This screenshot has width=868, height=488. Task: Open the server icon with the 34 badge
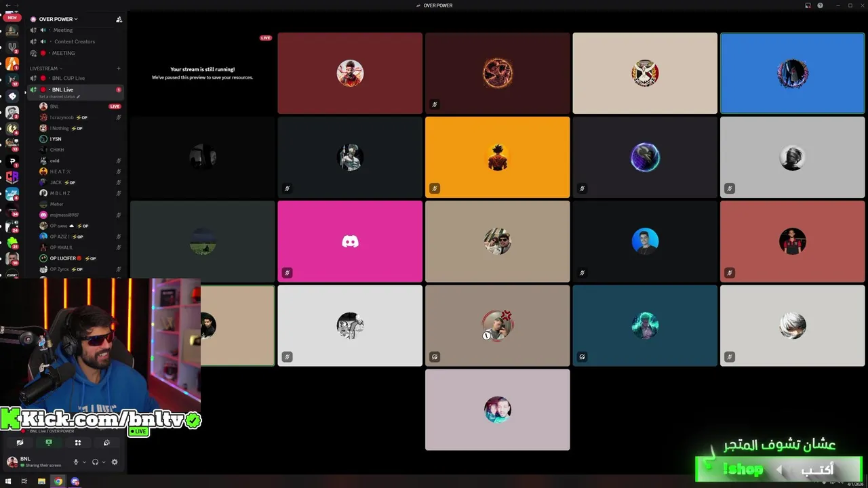pos(12,210)
